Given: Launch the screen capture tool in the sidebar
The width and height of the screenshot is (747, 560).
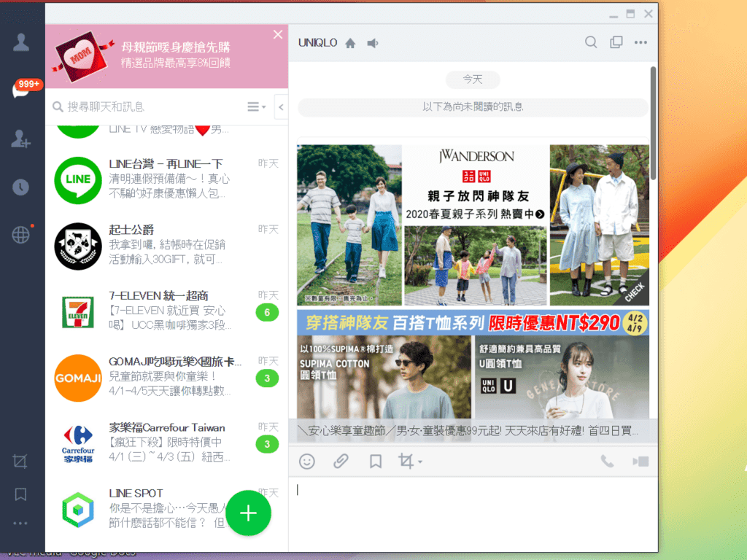Looking at the screenshot, I should click(x=20, y=461).
